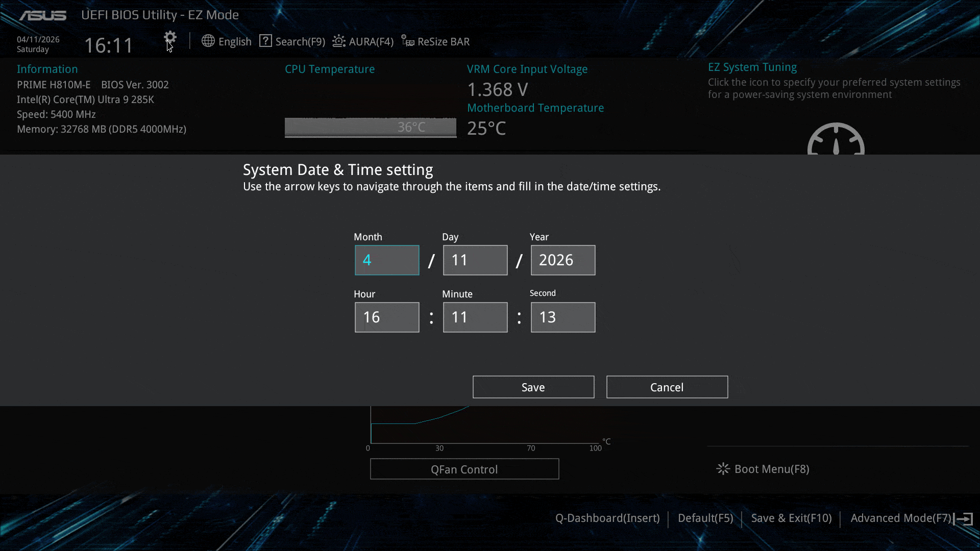Select the Year field showing 2026
The image size is (980, 551).
point(563,260)
